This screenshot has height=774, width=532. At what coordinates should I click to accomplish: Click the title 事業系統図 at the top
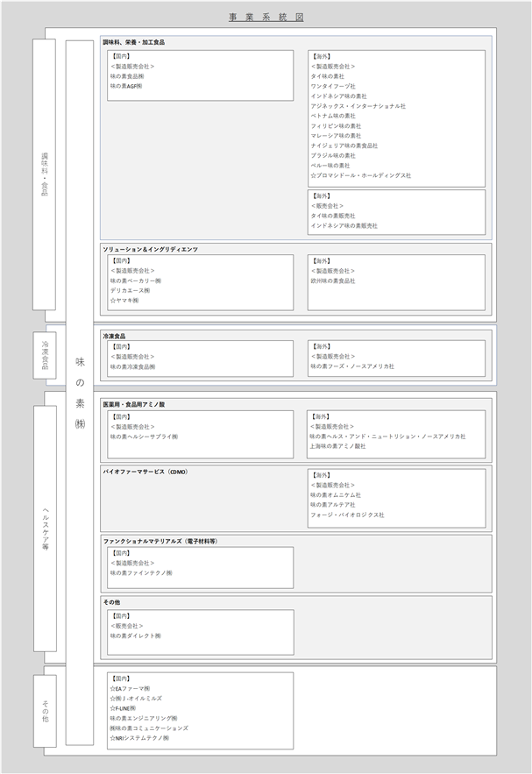point(266,18)
